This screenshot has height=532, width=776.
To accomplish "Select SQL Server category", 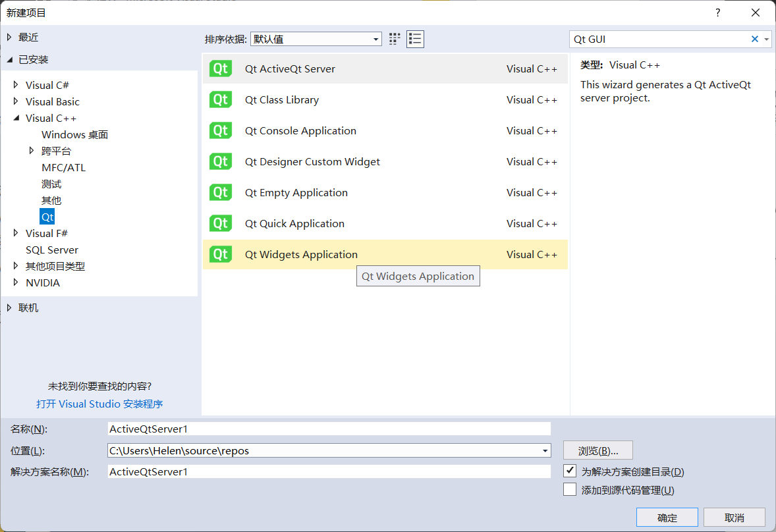I will pyautogui.click(x=52, y=250).
